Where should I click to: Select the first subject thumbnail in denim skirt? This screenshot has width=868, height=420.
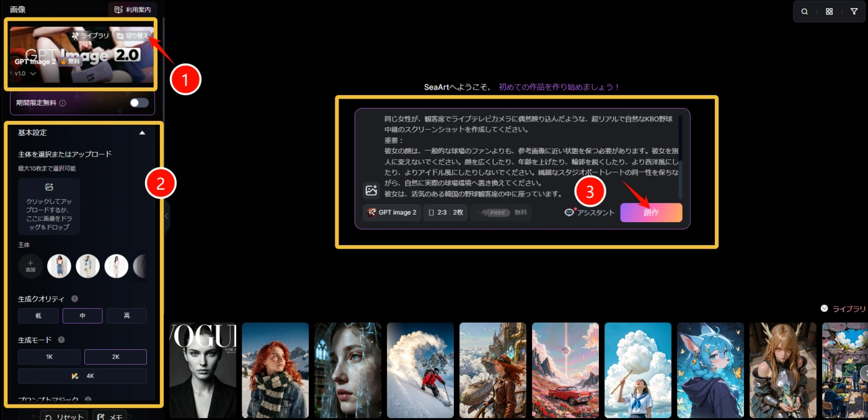tap(59, 266)
